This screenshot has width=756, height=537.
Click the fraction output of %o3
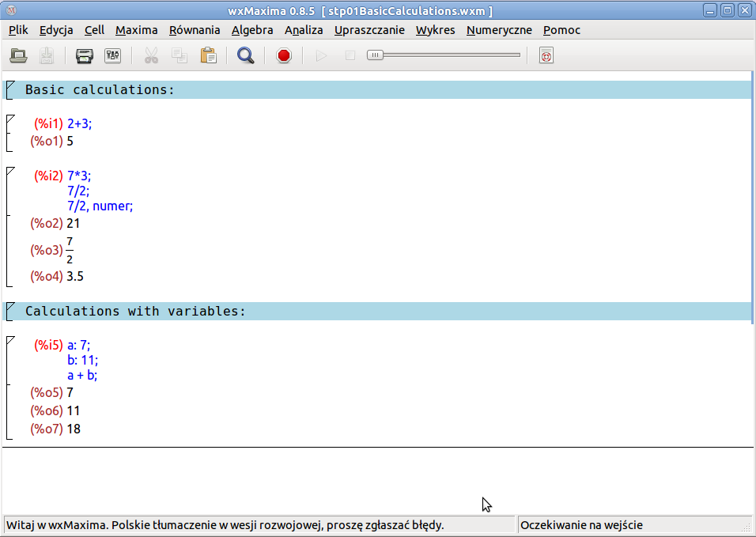(70, 250)
